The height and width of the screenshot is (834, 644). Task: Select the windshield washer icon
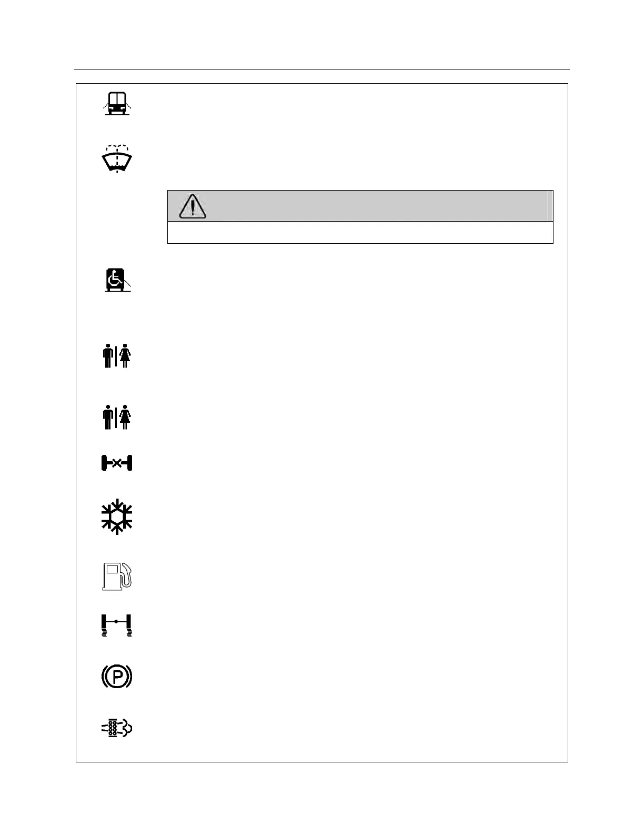[x=116, y=158]
